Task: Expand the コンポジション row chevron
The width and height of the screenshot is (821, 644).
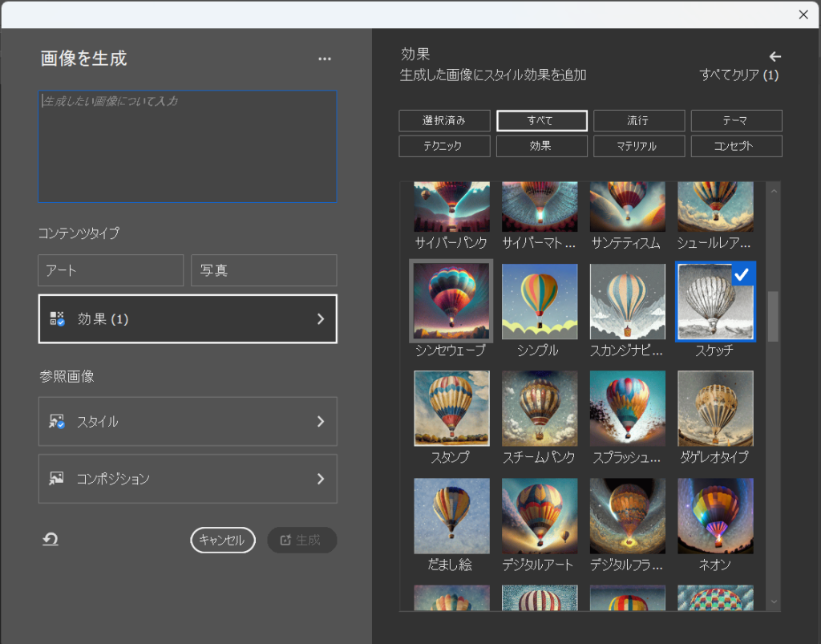Action: [x=321, y=479]
